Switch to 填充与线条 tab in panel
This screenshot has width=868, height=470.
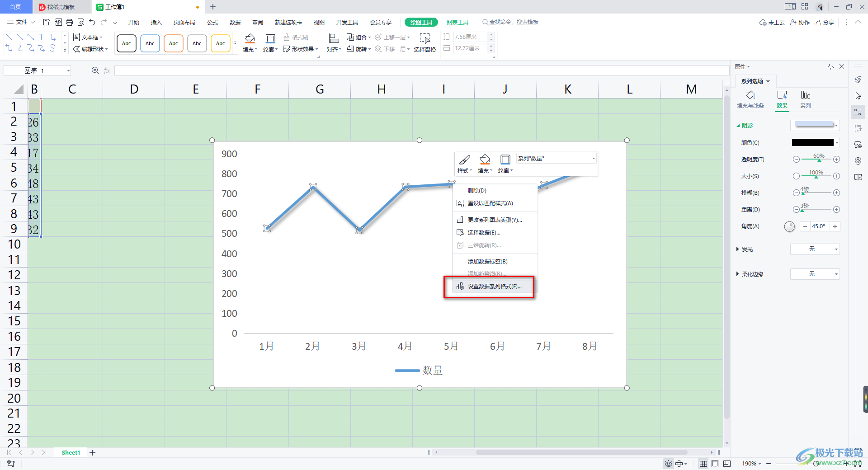pyautogui.click(x=750, y=99)
